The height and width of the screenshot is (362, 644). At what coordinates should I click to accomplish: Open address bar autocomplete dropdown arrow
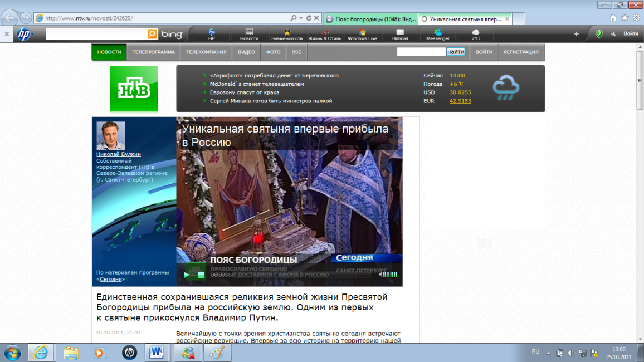[x=301, y=18]
